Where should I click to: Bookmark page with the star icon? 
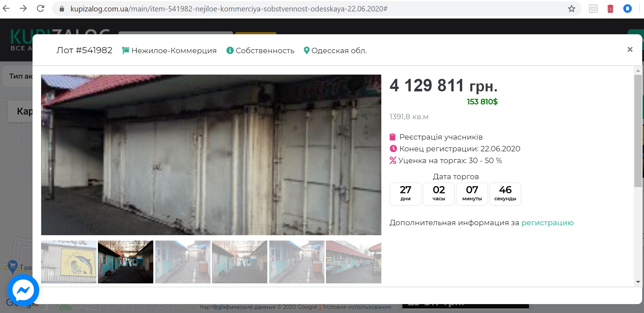(571, 9)
